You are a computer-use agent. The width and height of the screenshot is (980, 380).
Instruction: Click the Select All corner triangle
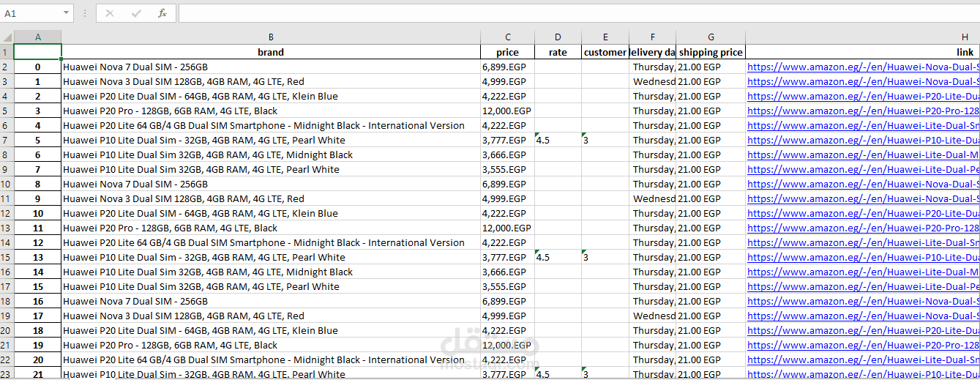(7, 37)
